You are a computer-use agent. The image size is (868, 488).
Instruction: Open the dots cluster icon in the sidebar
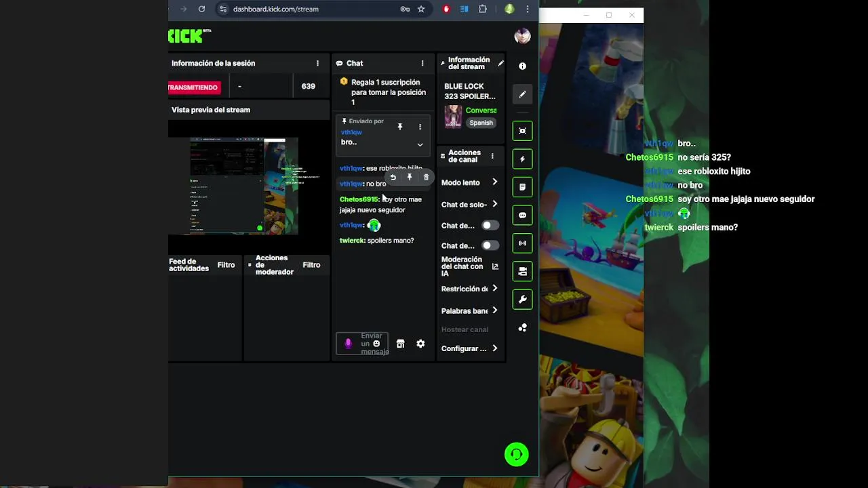522,327
